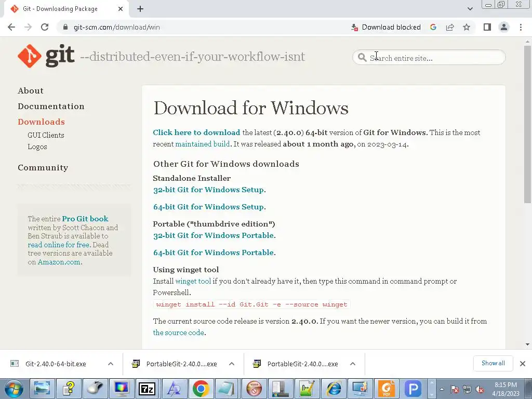Click scrollbar down arrow
Screen dimensions: 532x399
528,344
